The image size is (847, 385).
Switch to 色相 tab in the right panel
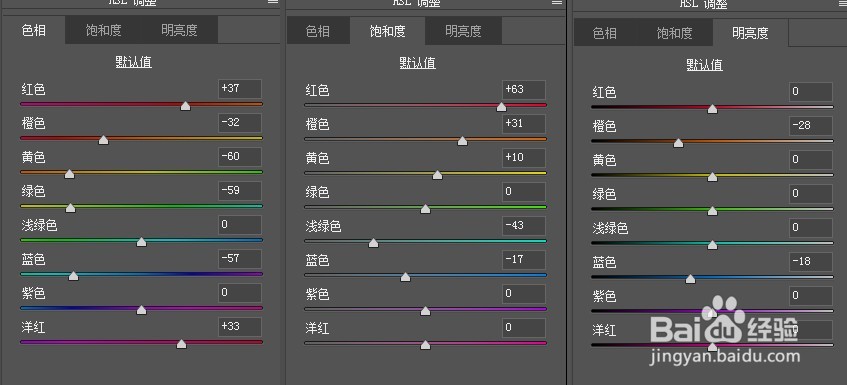(x=605, y=33)
